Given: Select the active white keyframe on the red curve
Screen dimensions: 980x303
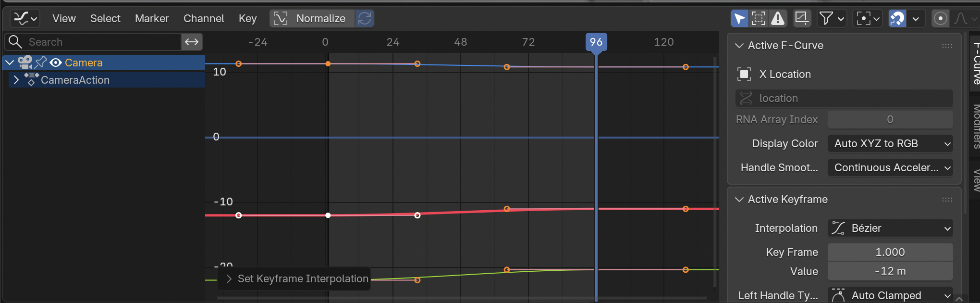Looking at the screenshot, I should coord(328,215).
